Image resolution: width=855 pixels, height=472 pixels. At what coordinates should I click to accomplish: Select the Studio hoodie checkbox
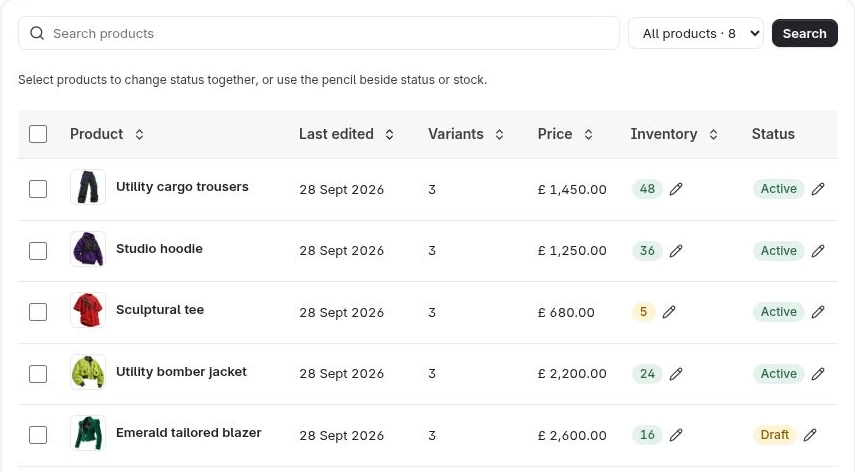38,251
